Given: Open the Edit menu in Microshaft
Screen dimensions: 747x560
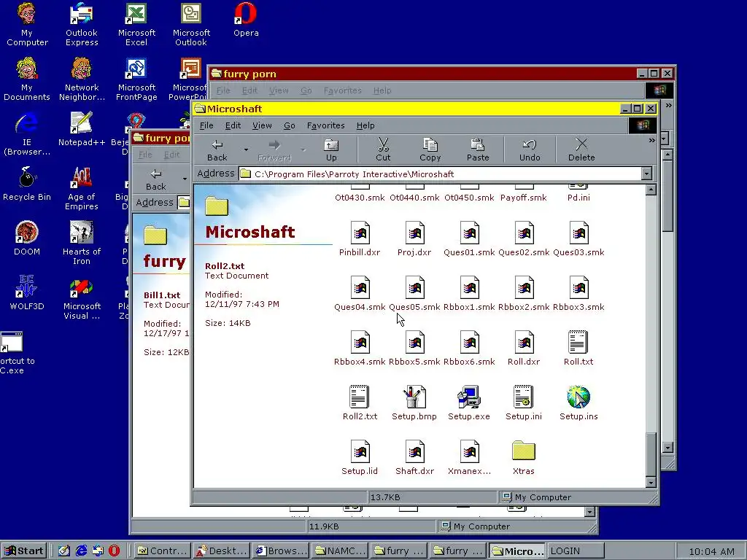Looking at the screenshot, I should [233, 125].
